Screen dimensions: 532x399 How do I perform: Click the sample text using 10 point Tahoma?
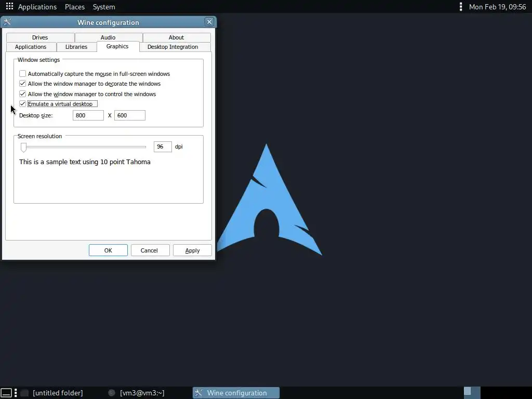[85, 162]
